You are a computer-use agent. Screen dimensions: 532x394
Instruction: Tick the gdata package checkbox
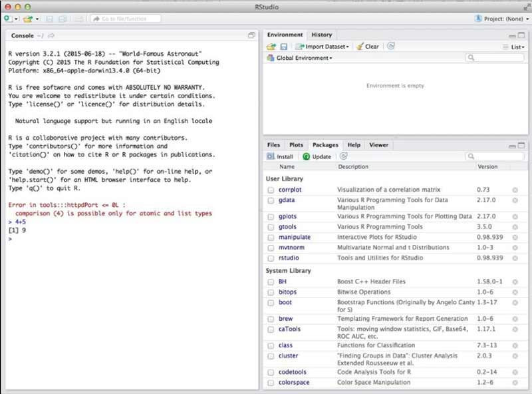click(271, 200)
